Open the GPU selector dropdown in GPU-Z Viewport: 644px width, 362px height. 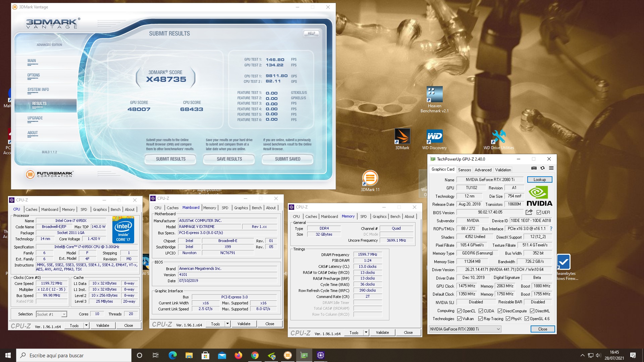(465, 329)
